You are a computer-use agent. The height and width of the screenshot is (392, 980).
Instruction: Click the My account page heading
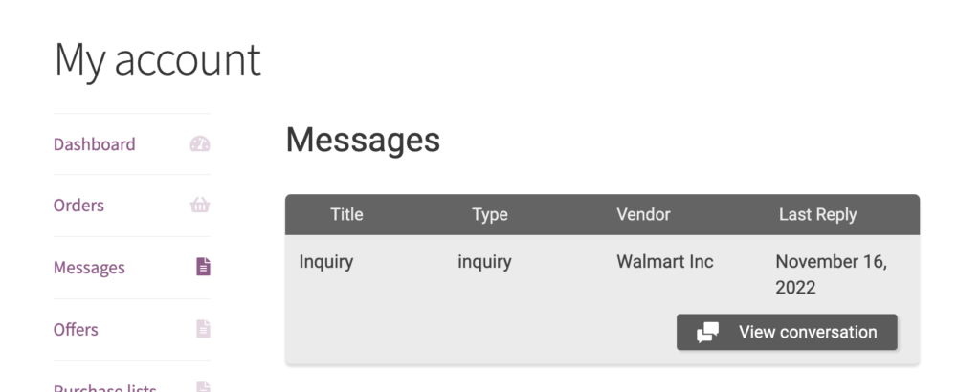point(158,60)
